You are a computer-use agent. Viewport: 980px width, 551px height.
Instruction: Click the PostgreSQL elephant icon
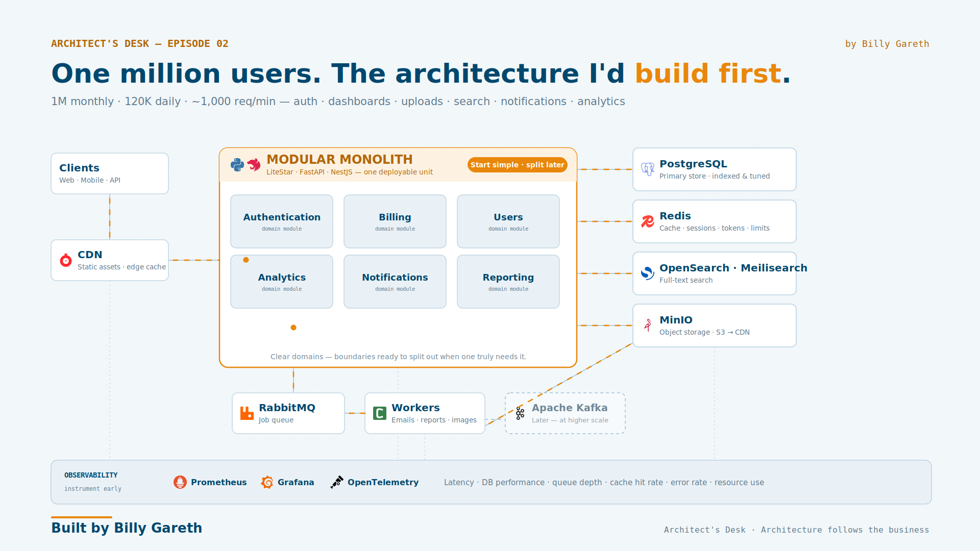pyautogui.click(x=648, y=169)
